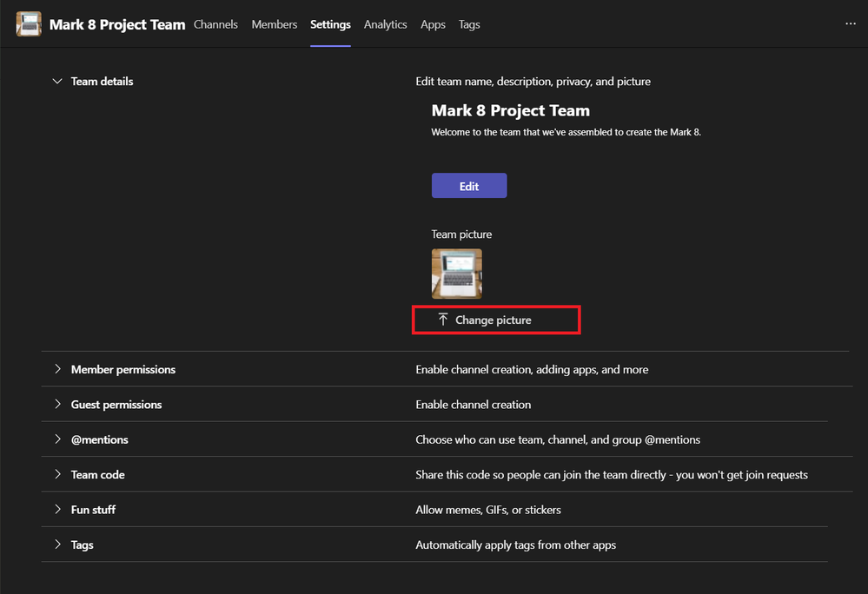Open the Apps tab

(x=433, y=24)
